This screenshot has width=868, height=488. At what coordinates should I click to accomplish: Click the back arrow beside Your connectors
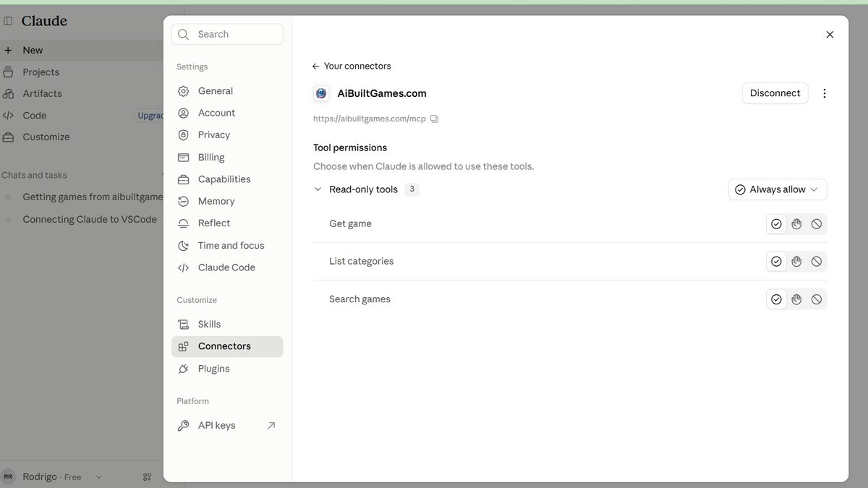315,67
